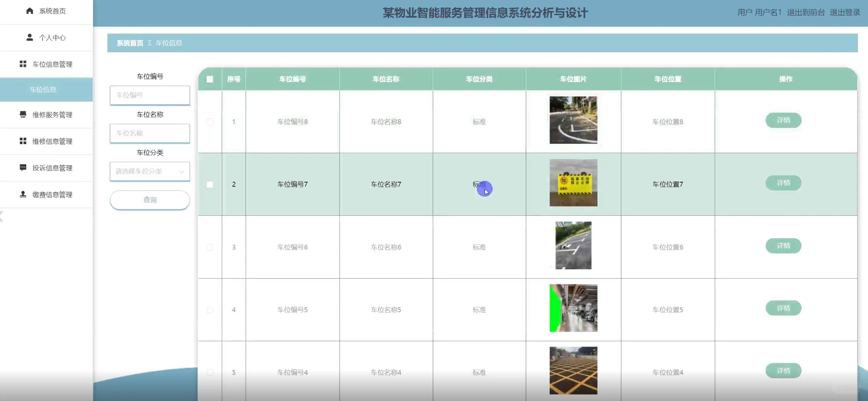Click the 查询 search button
This screenshot has height=401, width=868.
(149, 200)
